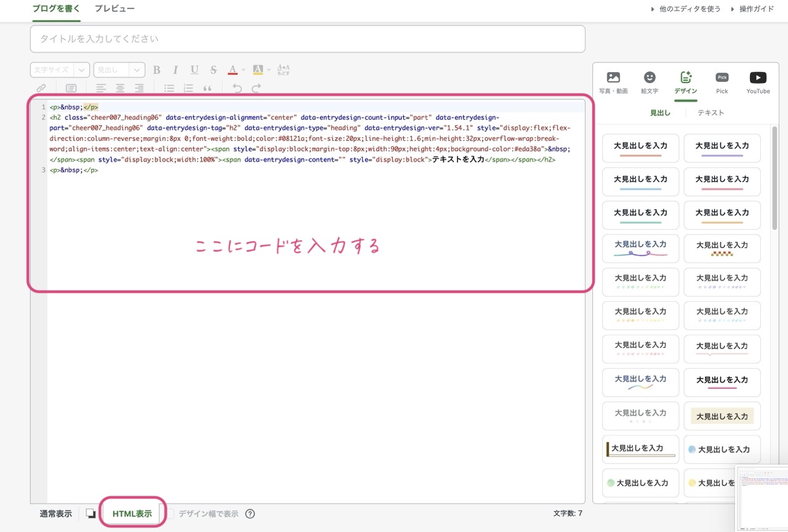Screen dimensions: 788x532
Task: Open the Pick panel
Action: 722,83
